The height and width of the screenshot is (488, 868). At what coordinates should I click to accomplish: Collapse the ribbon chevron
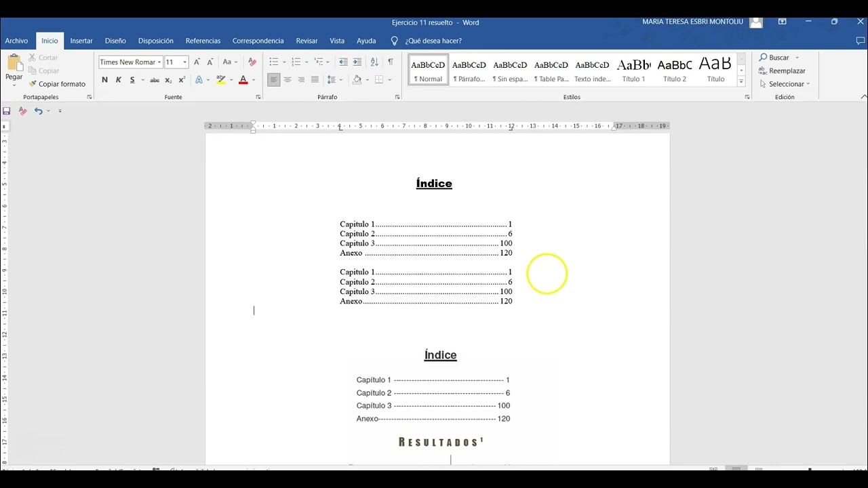click(x=863, y=97)
